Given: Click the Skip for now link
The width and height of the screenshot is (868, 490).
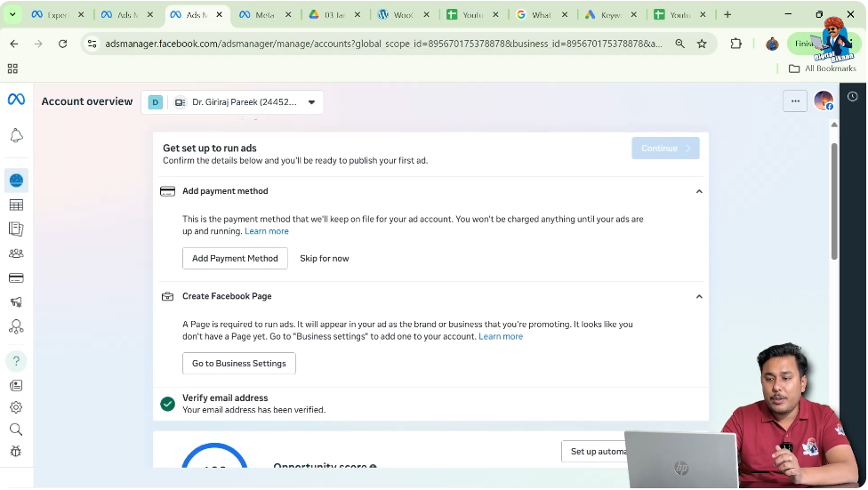Looking at the screenshot, I should click(325, 259).
